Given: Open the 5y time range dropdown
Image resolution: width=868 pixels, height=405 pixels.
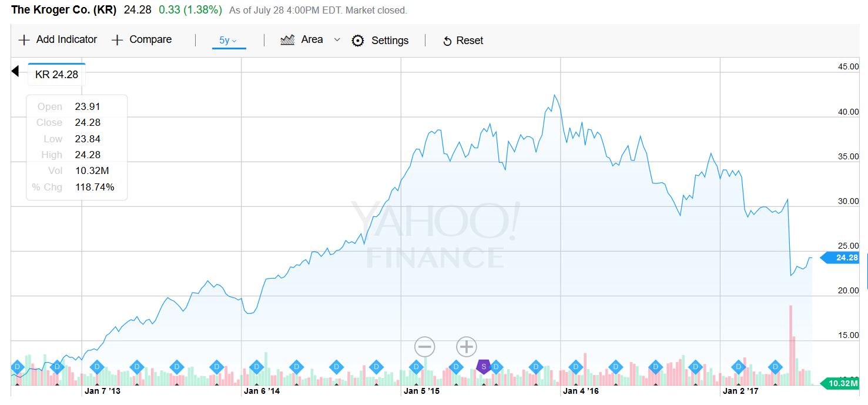Looking at the screenshot, I should pyautogui.click(x=228, y=41).
